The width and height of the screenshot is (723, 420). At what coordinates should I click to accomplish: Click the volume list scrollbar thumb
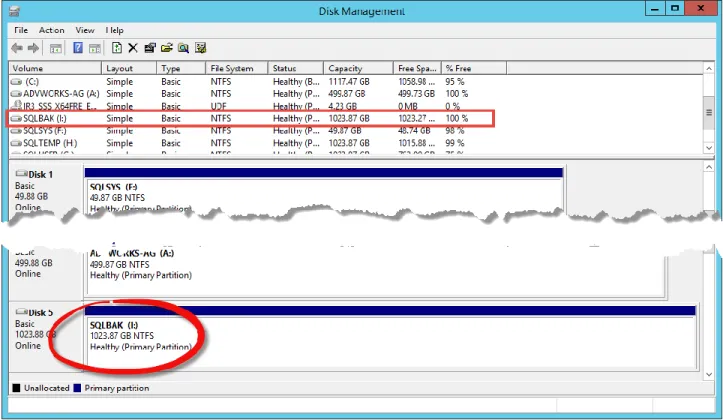[709, 112]
